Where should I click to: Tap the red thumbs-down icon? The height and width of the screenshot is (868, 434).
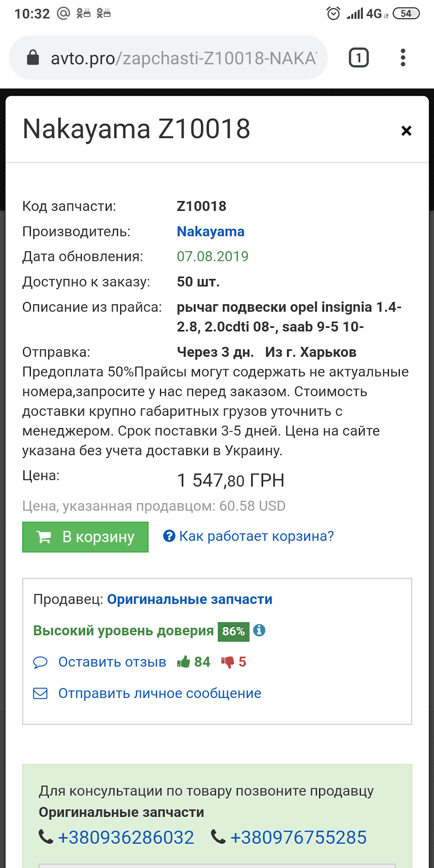point(227,662)
